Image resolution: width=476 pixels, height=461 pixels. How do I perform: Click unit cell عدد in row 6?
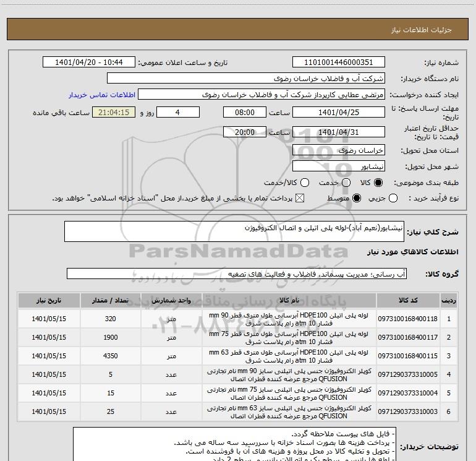click(171, 411)
